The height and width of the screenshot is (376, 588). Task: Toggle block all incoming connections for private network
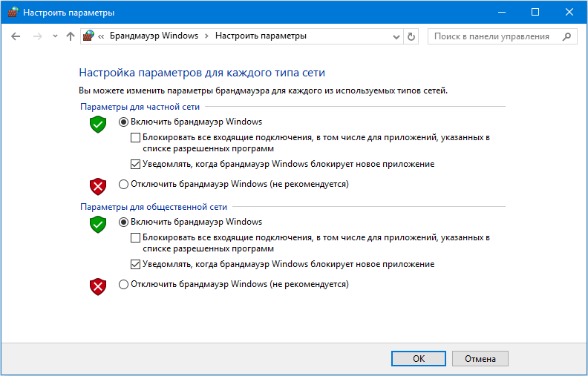[x=135, y=137]
